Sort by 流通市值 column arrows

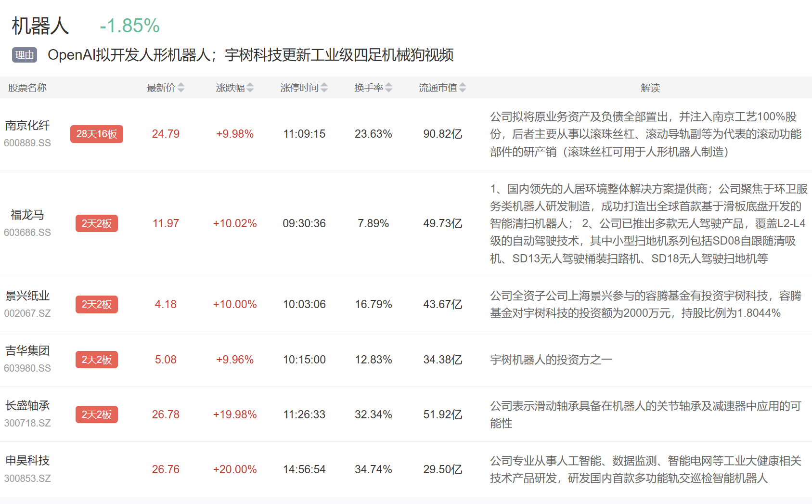coord(462,88)
